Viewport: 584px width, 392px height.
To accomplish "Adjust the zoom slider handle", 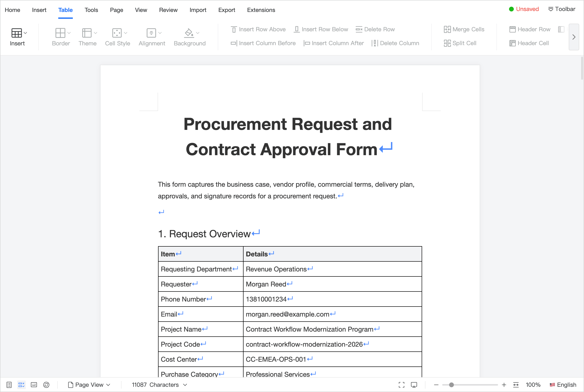I will pyautogui.click(x=451, y=385).
